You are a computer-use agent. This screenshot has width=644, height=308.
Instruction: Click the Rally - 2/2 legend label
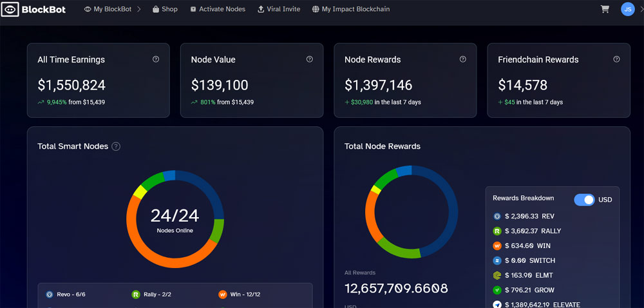click(157, 294)
